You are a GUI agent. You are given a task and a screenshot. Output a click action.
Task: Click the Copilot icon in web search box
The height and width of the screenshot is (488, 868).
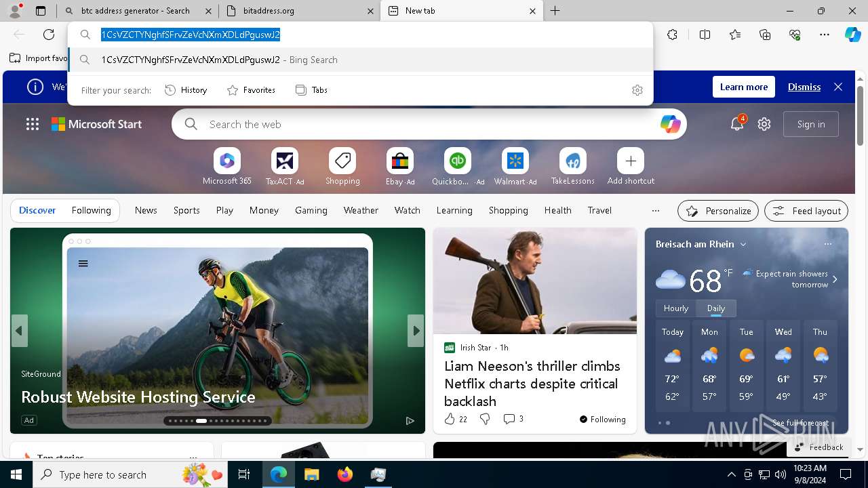click(x=670, y=124)
